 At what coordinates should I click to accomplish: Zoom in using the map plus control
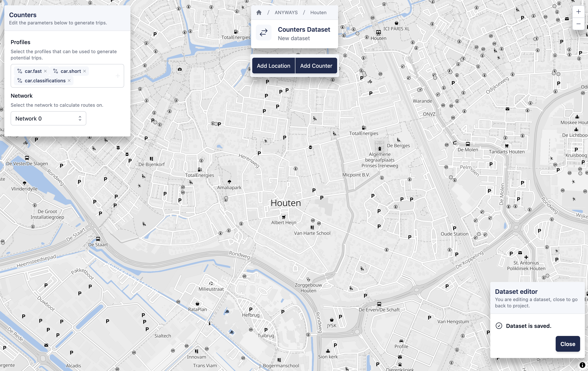click(579, 11)
